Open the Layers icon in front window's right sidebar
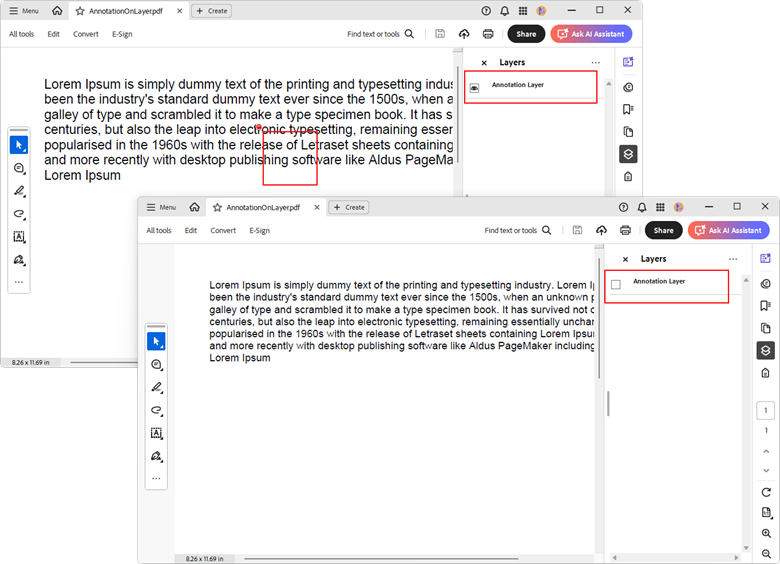The image size is (780, 564). coord(765,350)
